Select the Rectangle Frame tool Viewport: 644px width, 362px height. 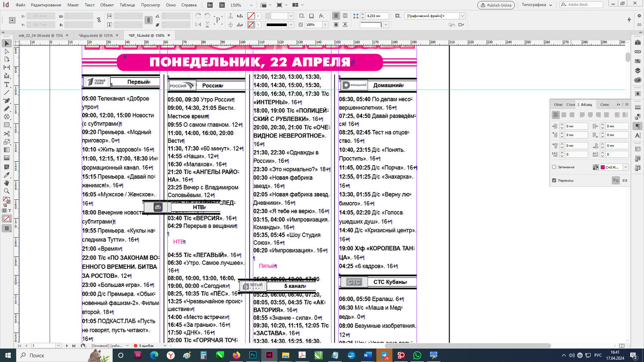(x=6, y=117)
